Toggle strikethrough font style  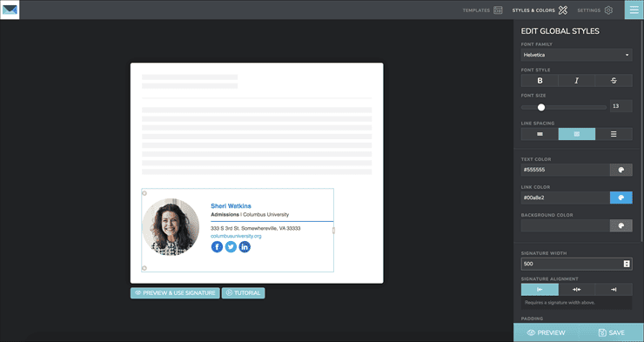pyautogui.click(x=614, y=80)
